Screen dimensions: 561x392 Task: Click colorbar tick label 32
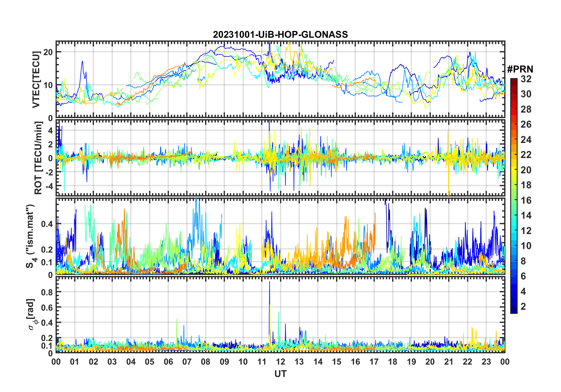pyautogui.click(x=526, y=79)
